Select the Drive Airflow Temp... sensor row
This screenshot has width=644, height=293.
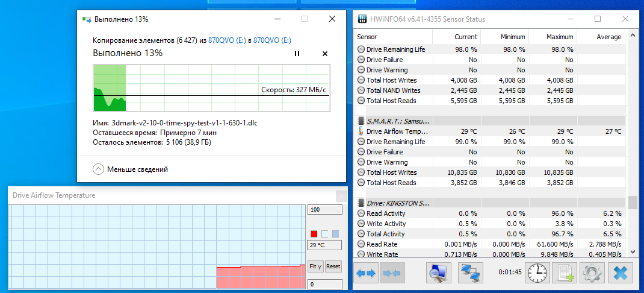[x=489, y=131]
